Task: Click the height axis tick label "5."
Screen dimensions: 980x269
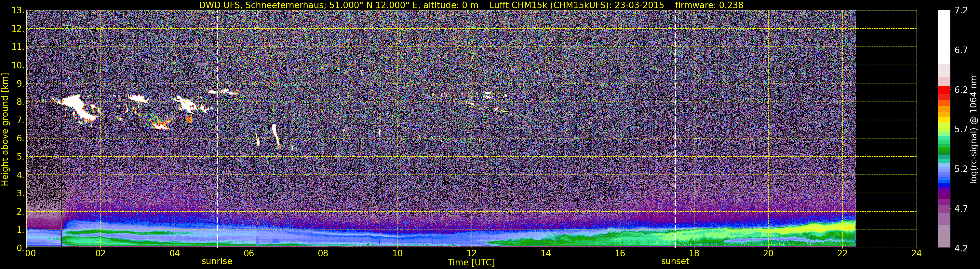Action: click(x=20, y=157)
